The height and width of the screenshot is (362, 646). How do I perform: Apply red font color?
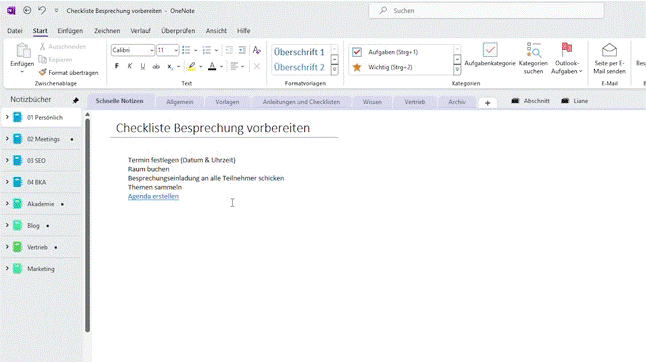212,66
